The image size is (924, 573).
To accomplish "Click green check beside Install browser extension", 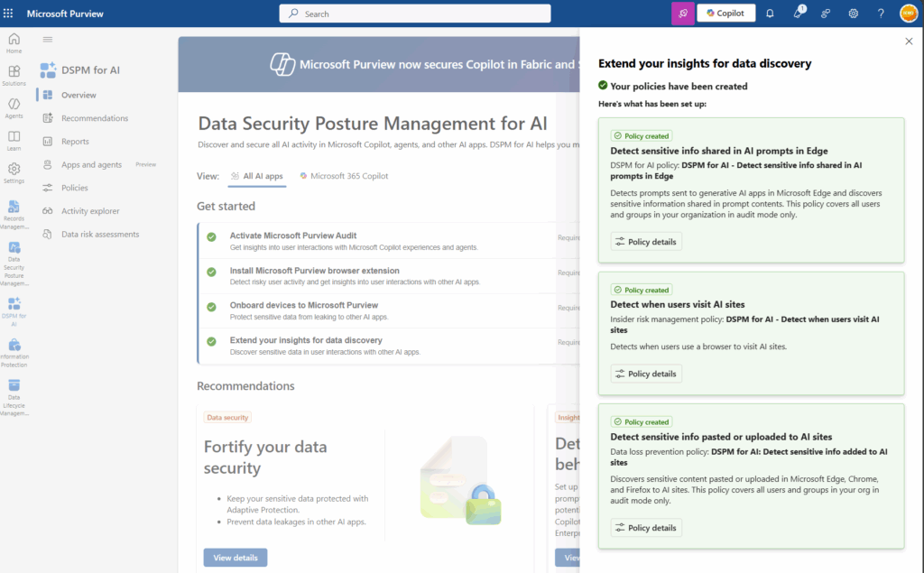I will pyautogui.click(x=211, y=272).
